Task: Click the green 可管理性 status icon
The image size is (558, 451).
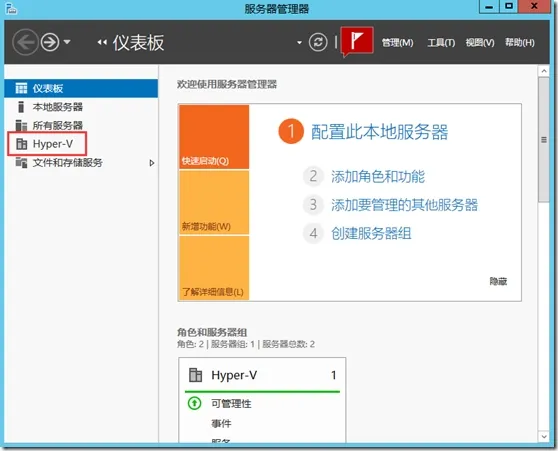Action: click(194, 403)
